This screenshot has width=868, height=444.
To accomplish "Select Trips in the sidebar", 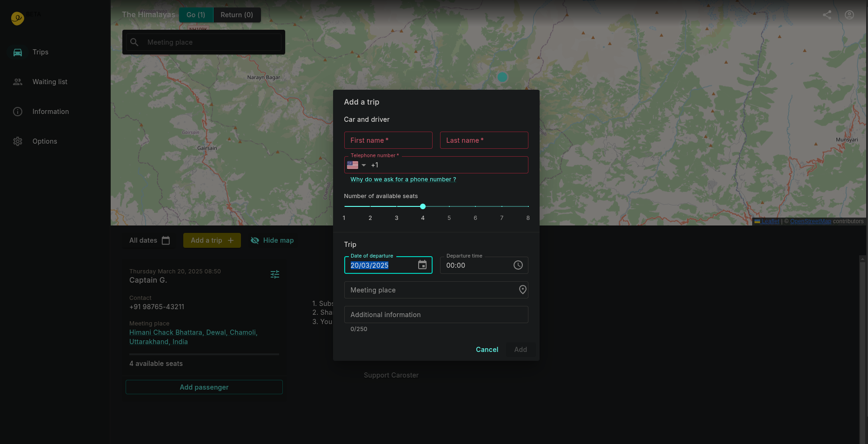I will click(55, 52).
